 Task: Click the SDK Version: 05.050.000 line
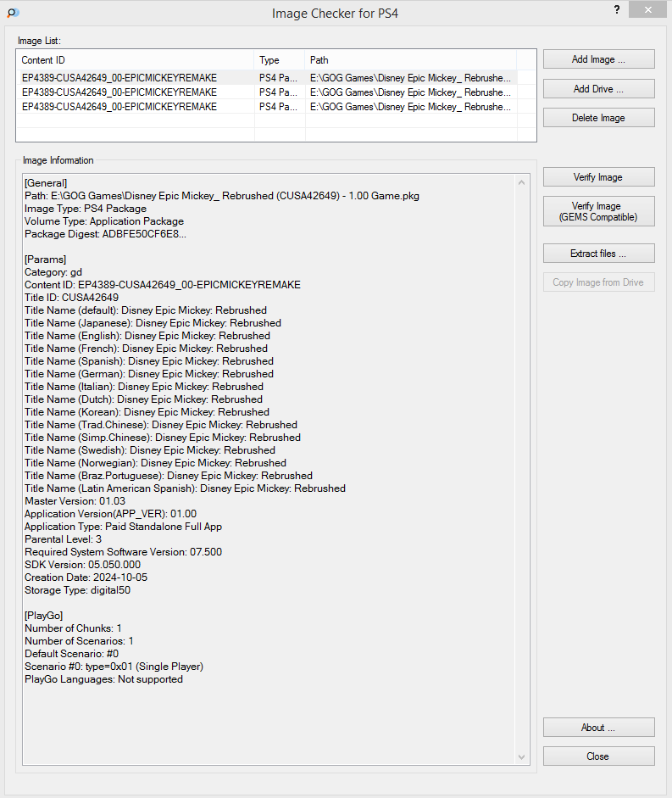point(82,565)
